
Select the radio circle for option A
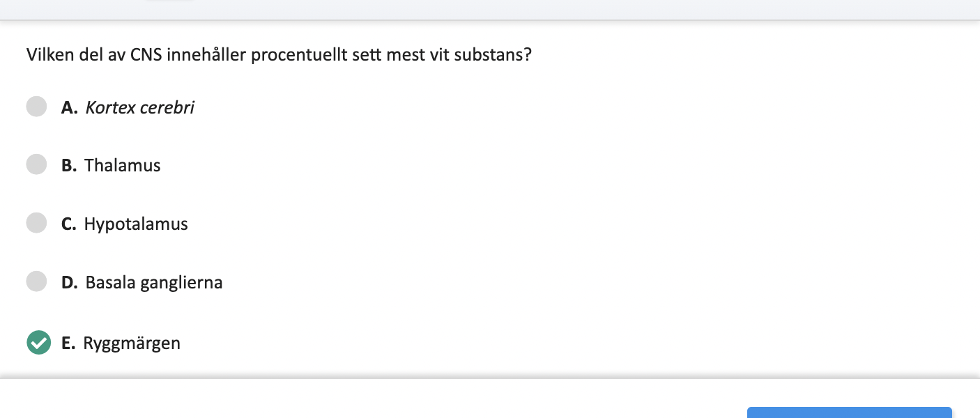(x=36, y=107)
